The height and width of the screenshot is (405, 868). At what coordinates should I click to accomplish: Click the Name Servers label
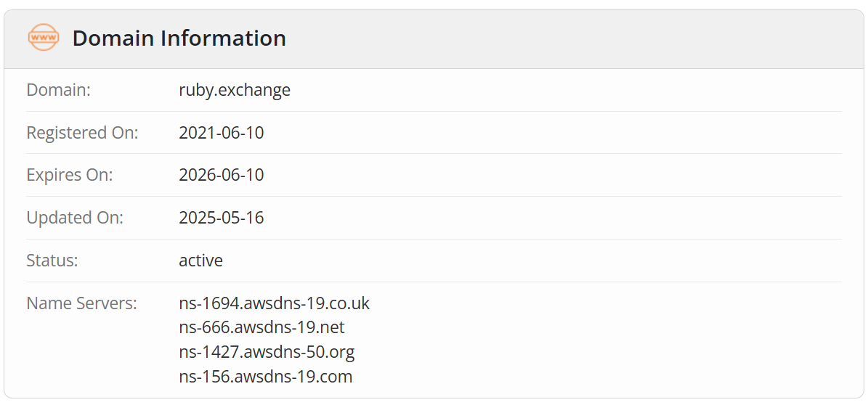tap(81, 303)
